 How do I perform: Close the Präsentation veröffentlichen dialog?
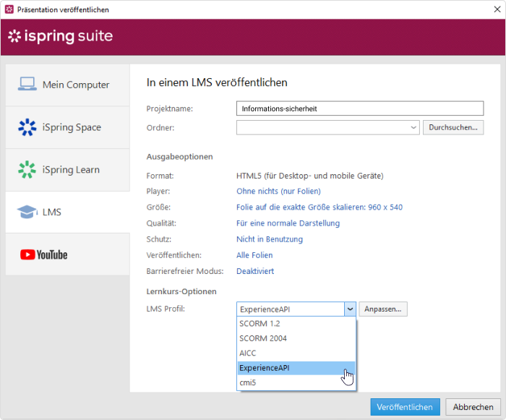(497, 9)
